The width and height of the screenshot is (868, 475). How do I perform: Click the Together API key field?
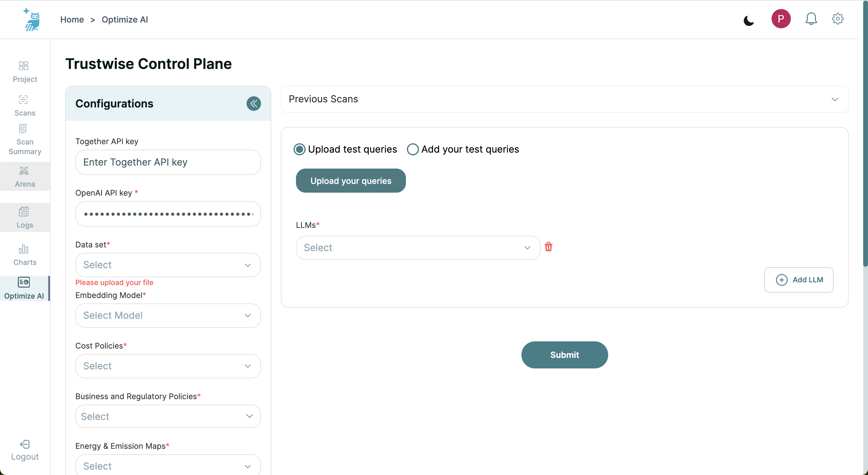pyautogui.click(x=168, y=162)
